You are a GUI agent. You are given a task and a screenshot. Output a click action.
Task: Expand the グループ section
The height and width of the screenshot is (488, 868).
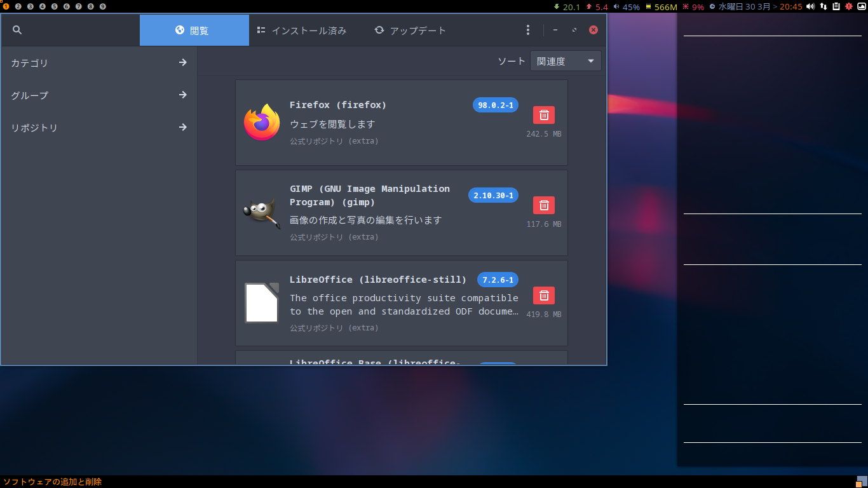[x=99, y=95]
